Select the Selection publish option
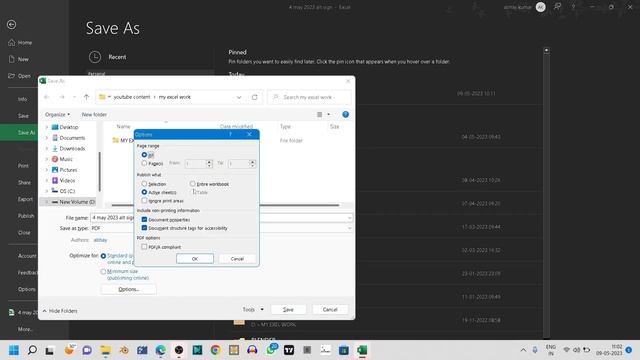The image size is (640, 360). click(x=144, y=184)
